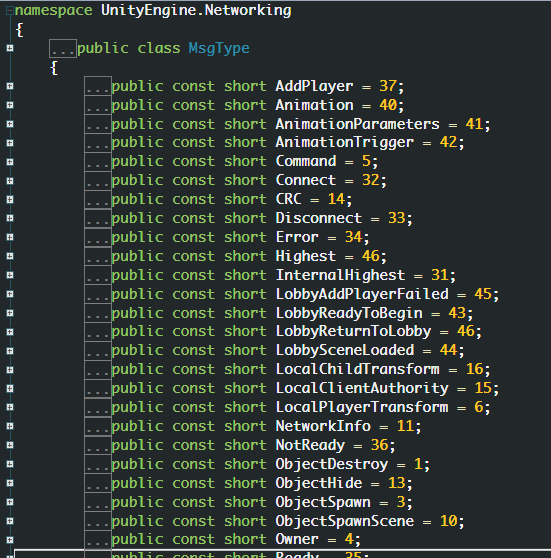
Task: Expand gutter plus on ObjectSpawnScene line
Action: [10, 521]
